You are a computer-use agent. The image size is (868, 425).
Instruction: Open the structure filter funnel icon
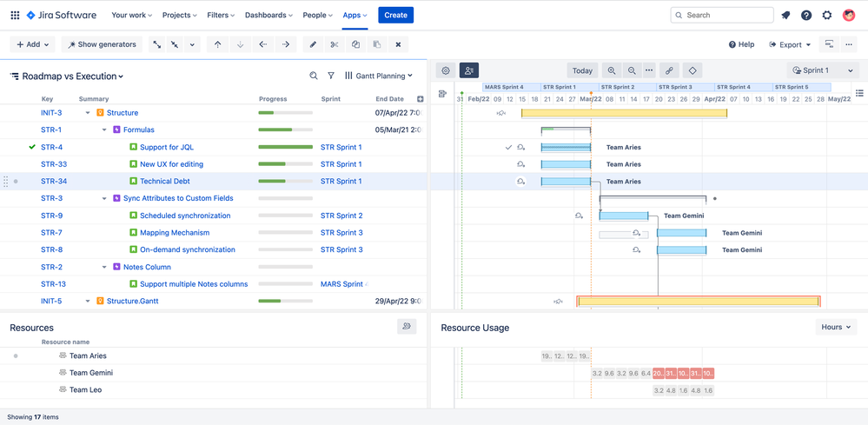tap(331, 76)
